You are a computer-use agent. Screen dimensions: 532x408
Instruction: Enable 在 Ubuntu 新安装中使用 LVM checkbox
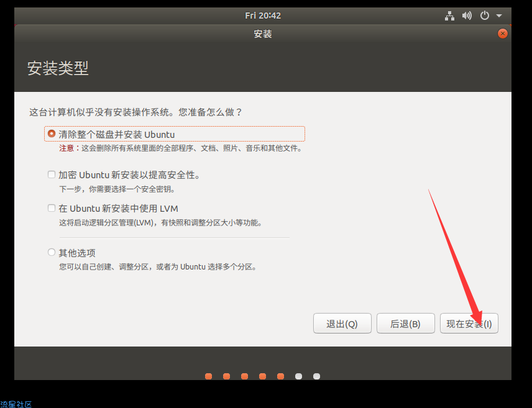tap(52, 208)
